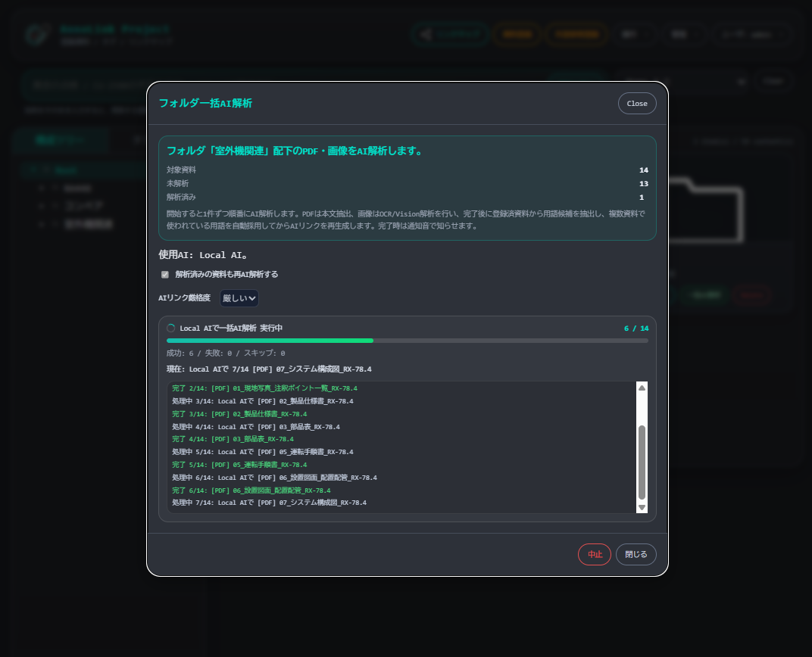Screen dimensions: 812x657
Task: Click the Clear button beside the search field
Action: (x=773, y=81)
